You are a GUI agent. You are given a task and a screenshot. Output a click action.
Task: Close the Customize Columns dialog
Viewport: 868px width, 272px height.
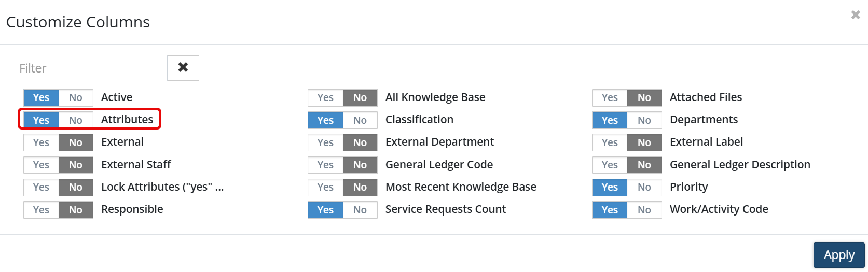click(x=856, y=15)
